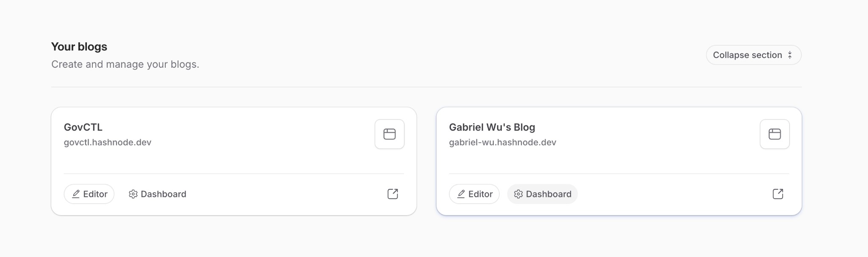Open the Editor for Gabriel Wu's Blog

[474, 194]
